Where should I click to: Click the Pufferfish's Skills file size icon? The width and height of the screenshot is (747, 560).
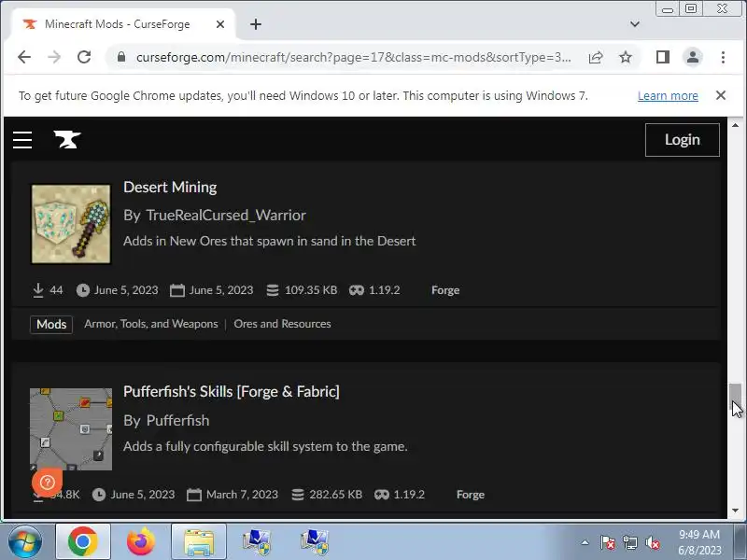[298, 495]
